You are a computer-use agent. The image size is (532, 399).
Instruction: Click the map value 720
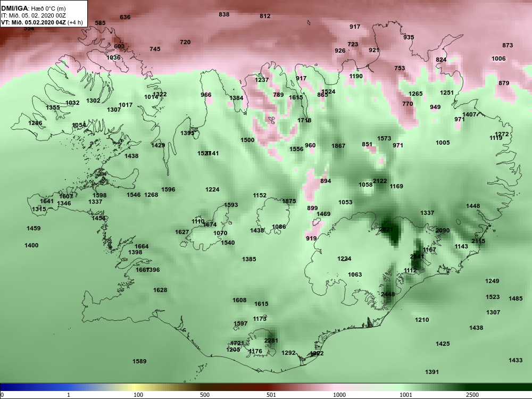pyautogui.click(x=185, y=42)
